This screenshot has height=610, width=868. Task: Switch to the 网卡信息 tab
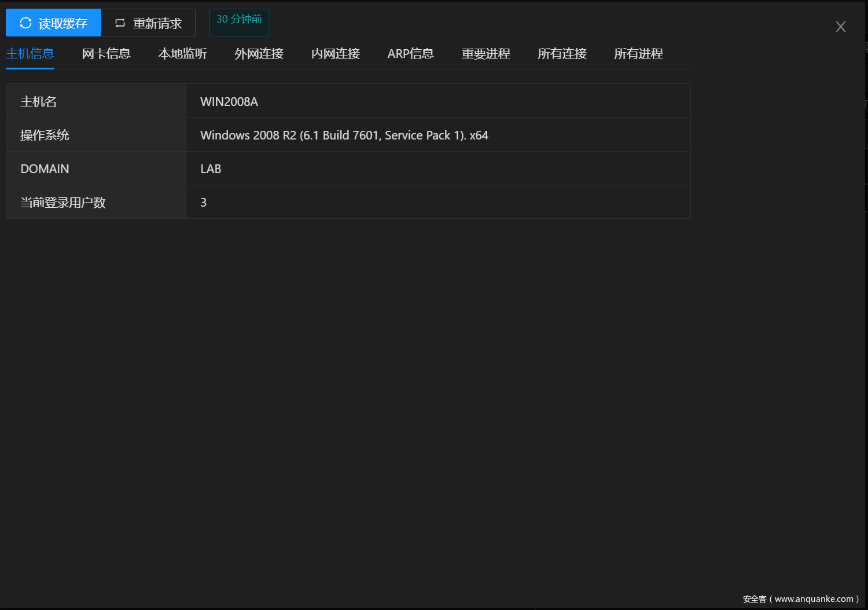(x=106, y=54)
